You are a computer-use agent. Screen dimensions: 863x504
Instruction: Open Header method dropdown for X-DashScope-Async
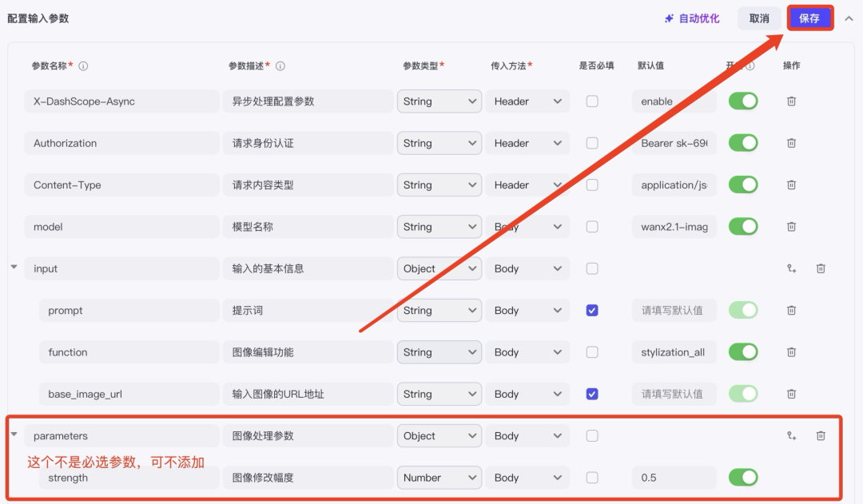527,101
